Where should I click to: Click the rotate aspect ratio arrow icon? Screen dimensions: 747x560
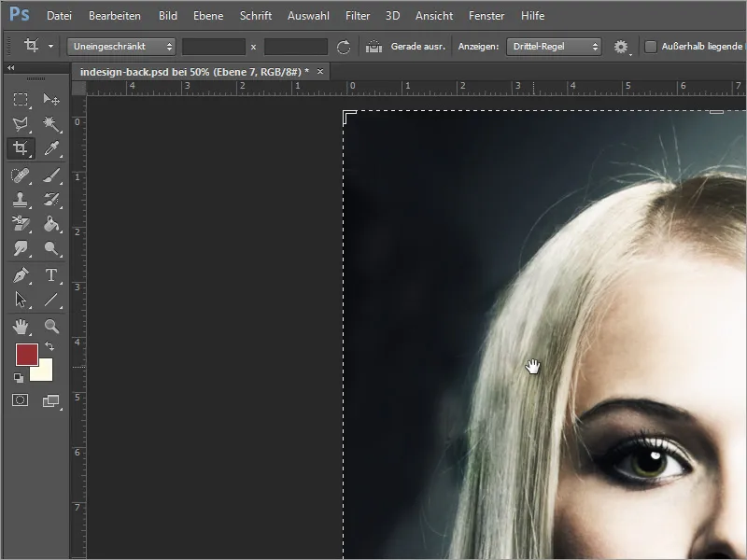(x=343, y=47)
